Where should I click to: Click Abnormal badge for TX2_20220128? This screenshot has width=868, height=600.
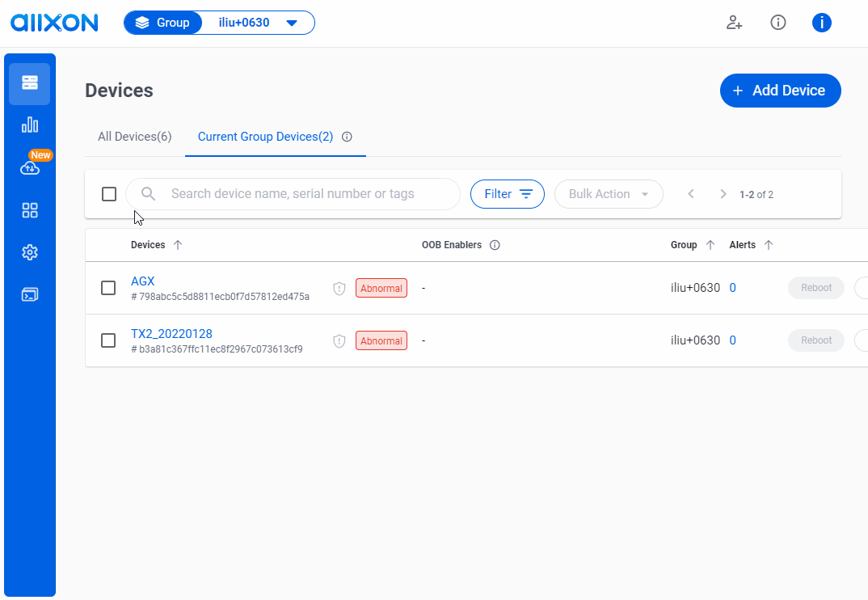pos(381,340)
